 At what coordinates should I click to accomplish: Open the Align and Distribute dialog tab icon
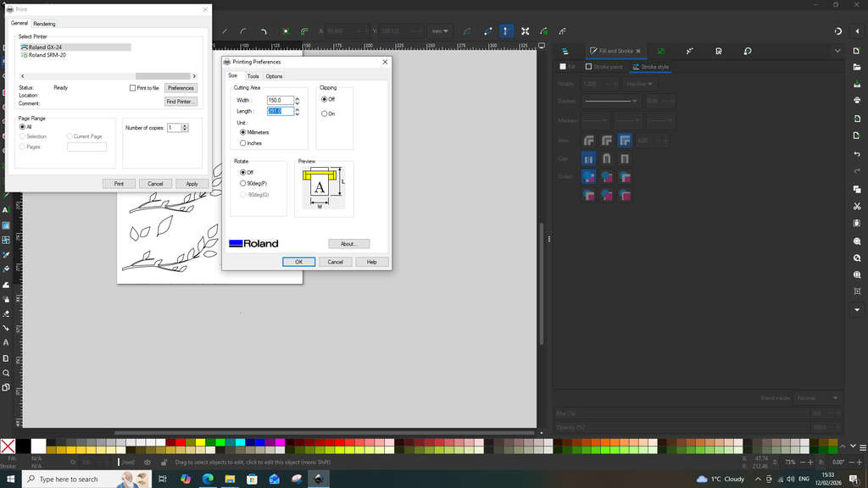690,51
